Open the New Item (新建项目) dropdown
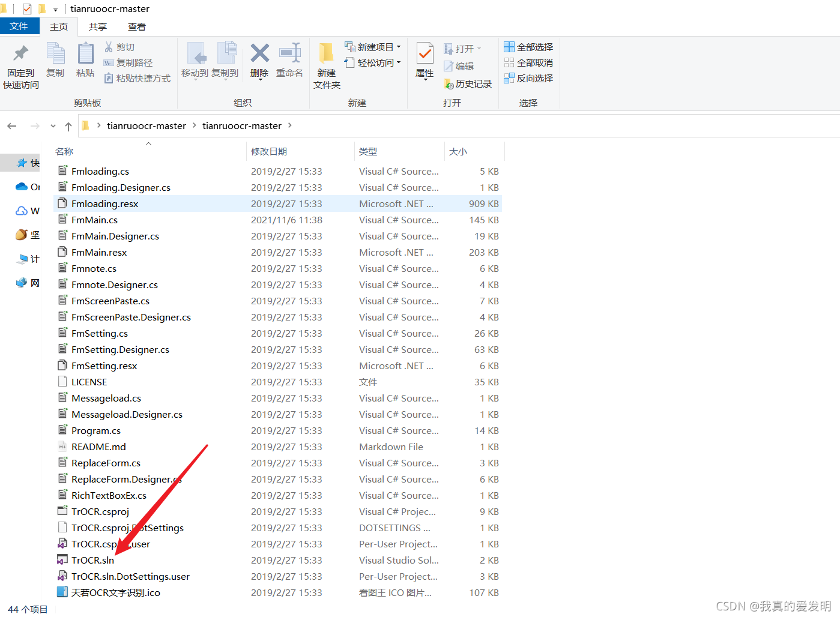This screenshot has height=617, width=840. pyautogui.click(x=372, y=47)
